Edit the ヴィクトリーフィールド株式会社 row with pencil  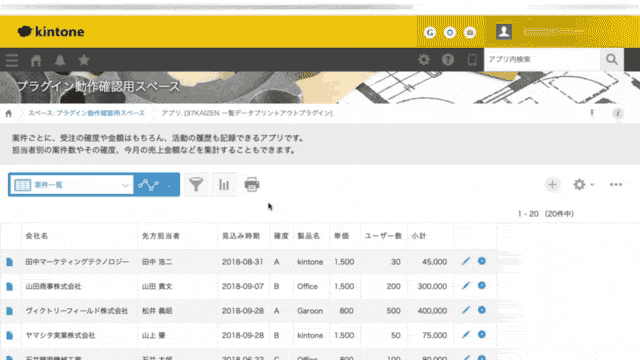coord(466,310)
